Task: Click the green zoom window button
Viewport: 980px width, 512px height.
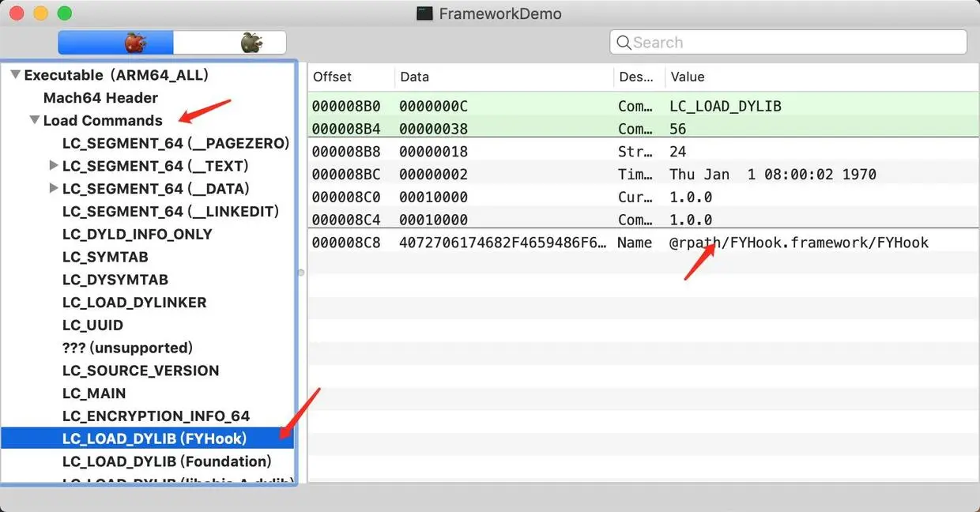Action: (x=65, y=13)
